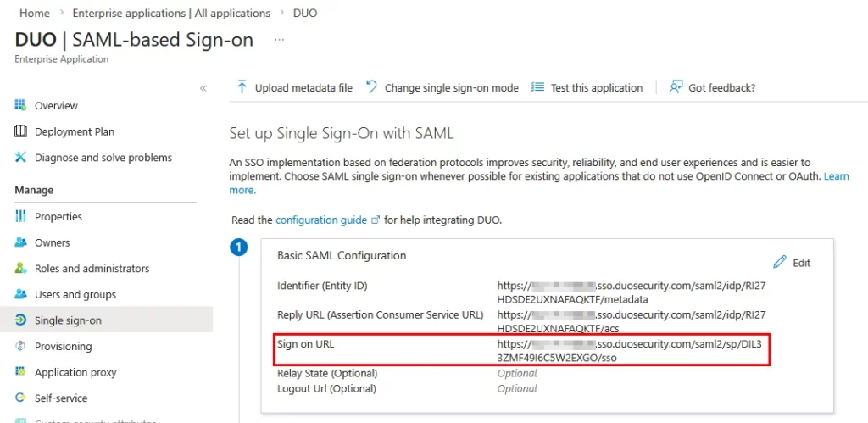The image size is (868, 423).
Task: Open Users and groups
Action: [x=75, y=294]
